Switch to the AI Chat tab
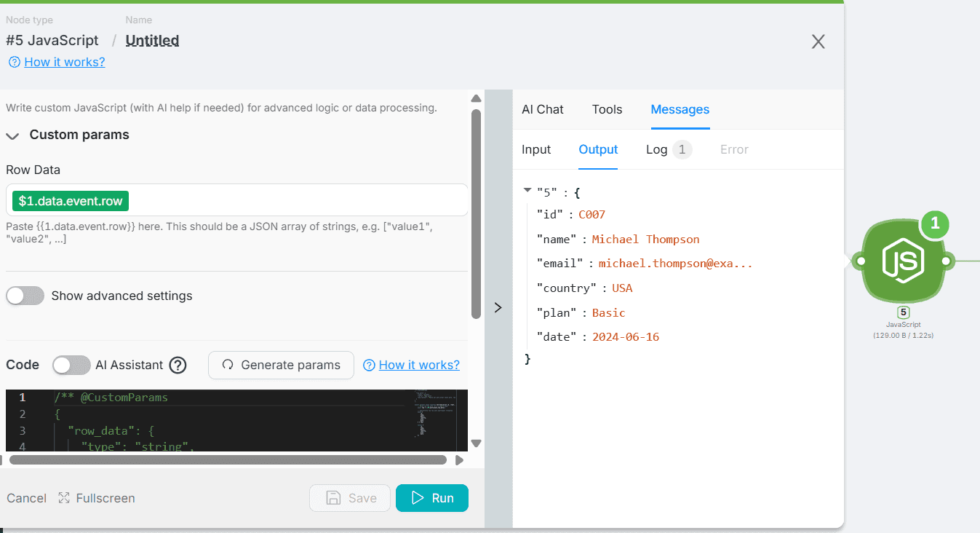The width and height of the screenshot is (980, 533). point(542,109)
